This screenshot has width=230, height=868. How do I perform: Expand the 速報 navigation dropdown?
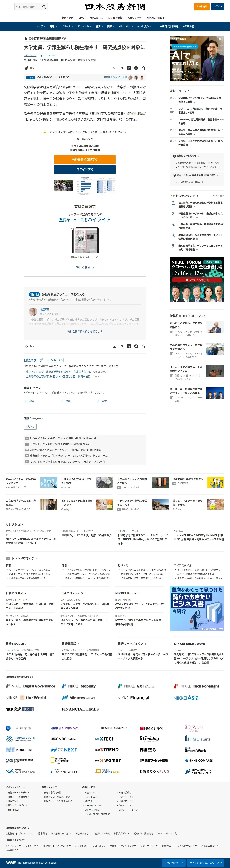pyautogui.click(x=53, y=26)
